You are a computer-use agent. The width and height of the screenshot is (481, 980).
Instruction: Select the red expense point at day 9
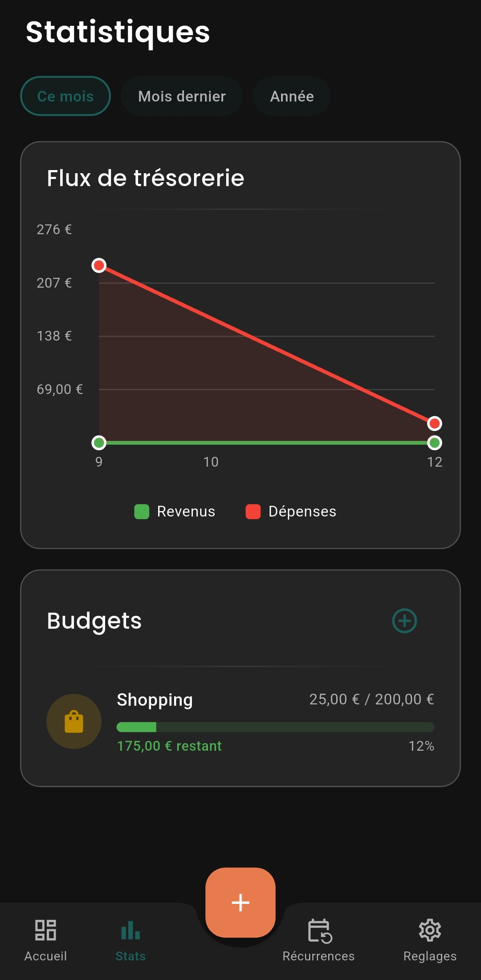point(99,266)
